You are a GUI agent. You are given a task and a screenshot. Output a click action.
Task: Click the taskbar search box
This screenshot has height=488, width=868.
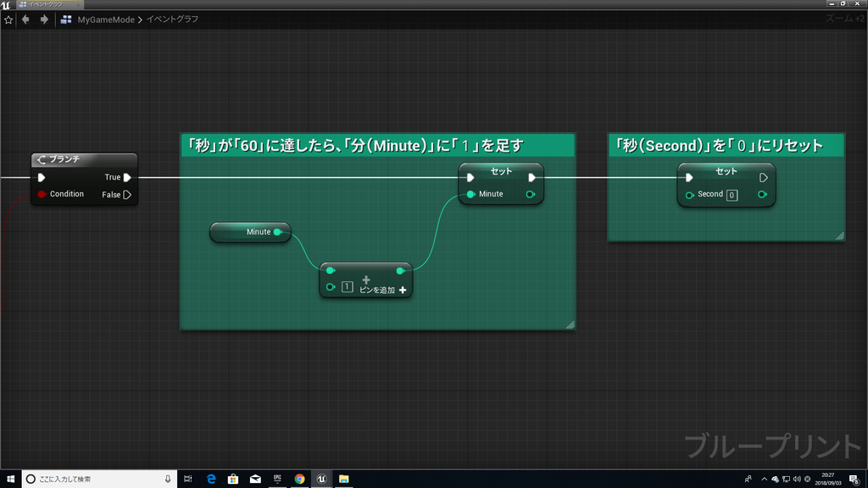pyautogui.click(x=100, y=480)
